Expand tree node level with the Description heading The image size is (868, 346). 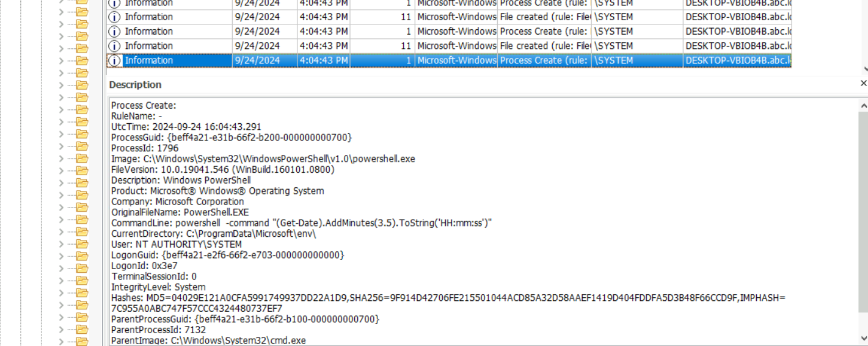tap(61, 85)
